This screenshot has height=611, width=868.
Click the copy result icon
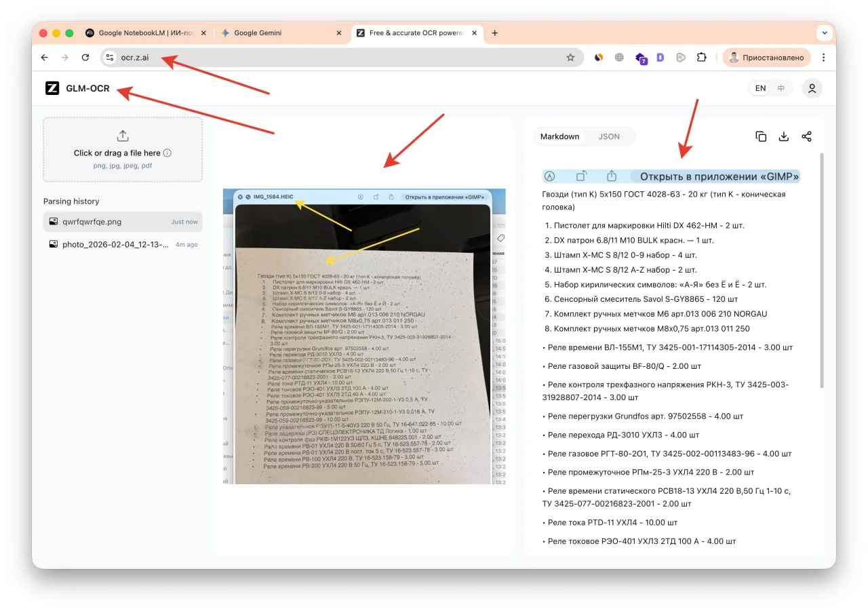(x=761, y=136)
